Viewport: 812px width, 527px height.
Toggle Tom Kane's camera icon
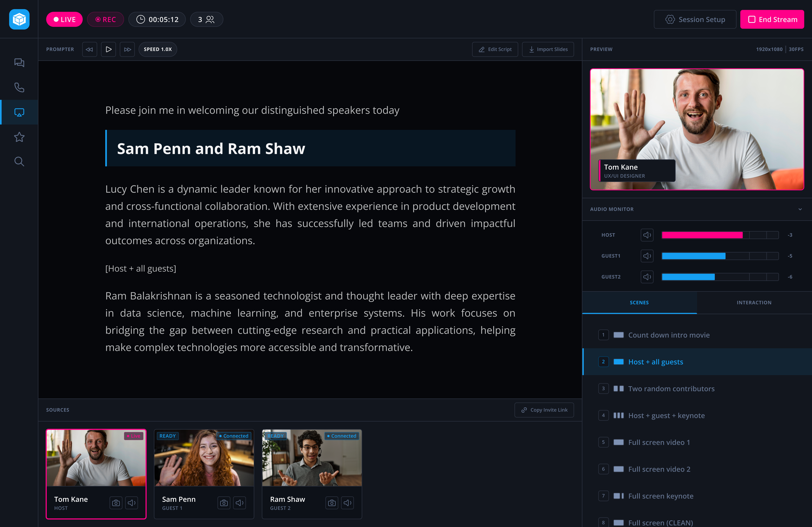(x=116, y=503)
